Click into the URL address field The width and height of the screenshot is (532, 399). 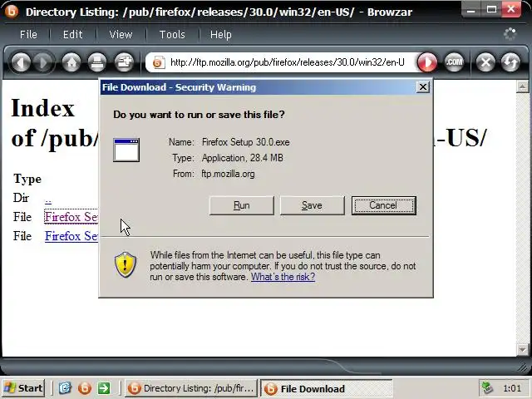pos(287,62)
